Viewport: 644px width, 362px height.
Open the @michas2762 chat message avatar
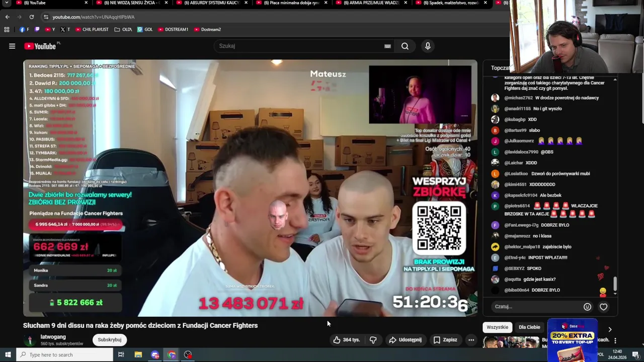click(495, 98)
